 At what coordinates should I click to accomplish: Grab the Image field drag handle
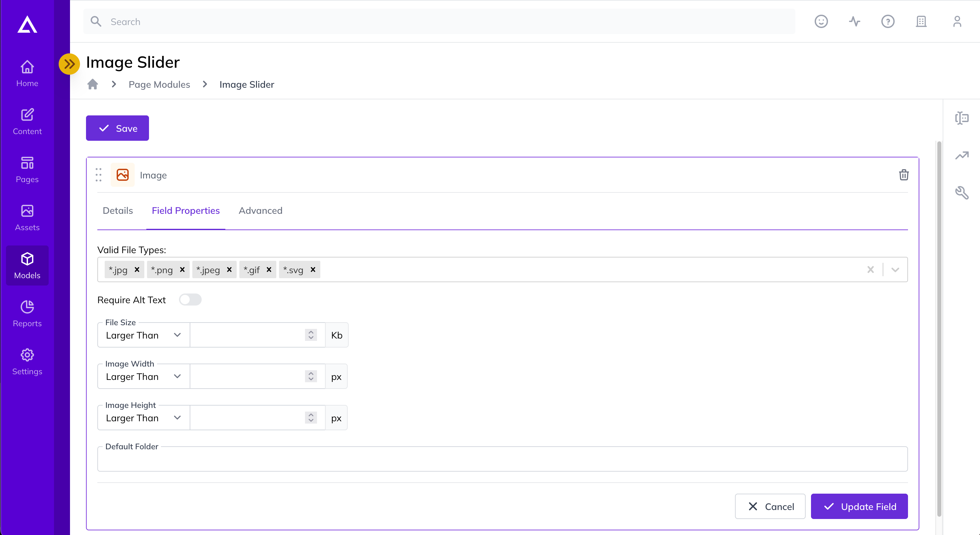99,175
